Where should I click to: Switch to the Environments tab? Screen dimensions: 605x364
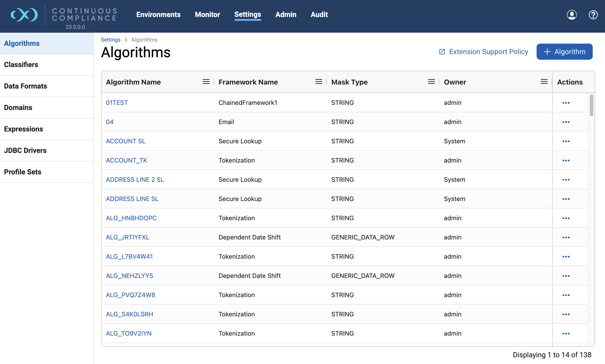158,15
